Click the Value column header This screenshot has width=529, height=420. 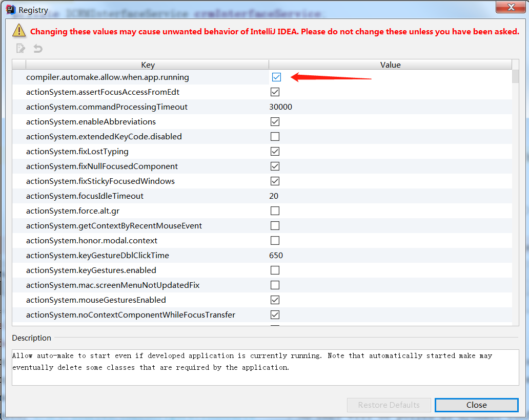tap(390, 65)
